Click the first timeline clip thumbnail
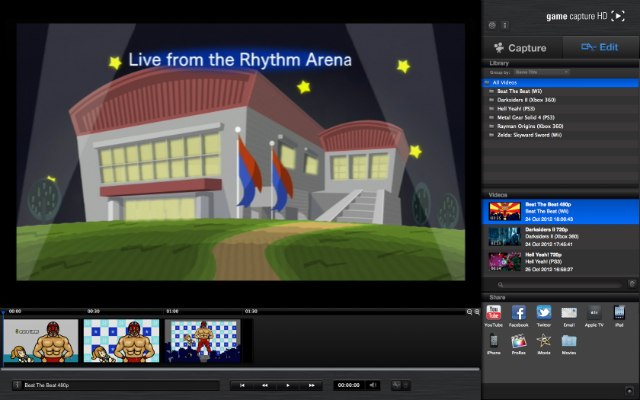 (x=41, y=341)
